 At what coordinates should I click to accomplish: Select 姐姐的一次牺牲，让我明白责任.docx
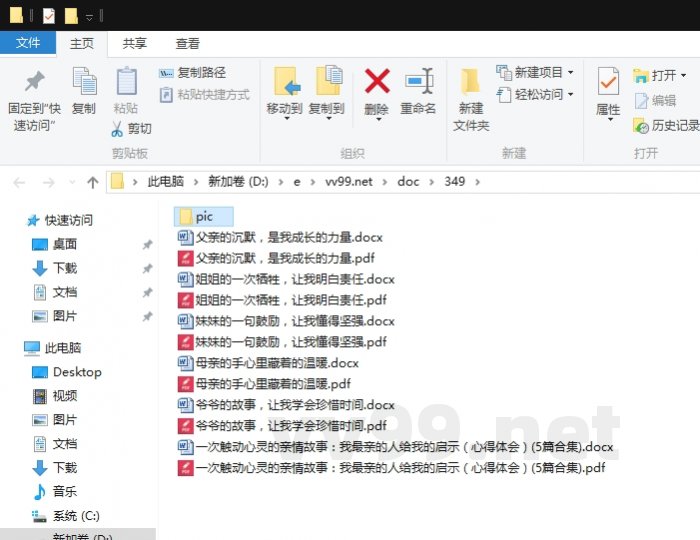point(286,279)
